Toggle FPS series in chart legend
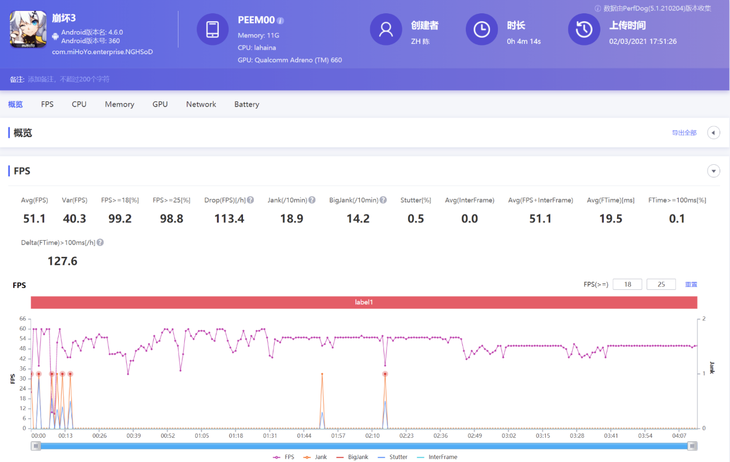 tap(285, 457)
